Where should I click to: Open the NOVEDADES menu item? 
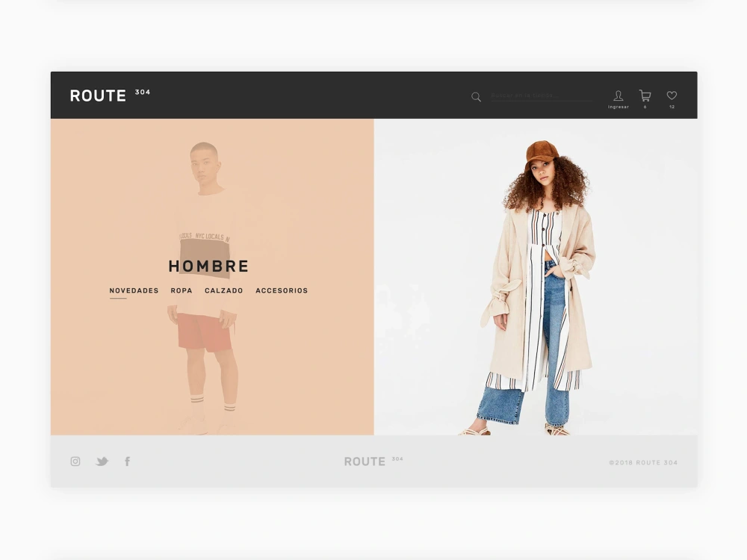click(134, 290)
